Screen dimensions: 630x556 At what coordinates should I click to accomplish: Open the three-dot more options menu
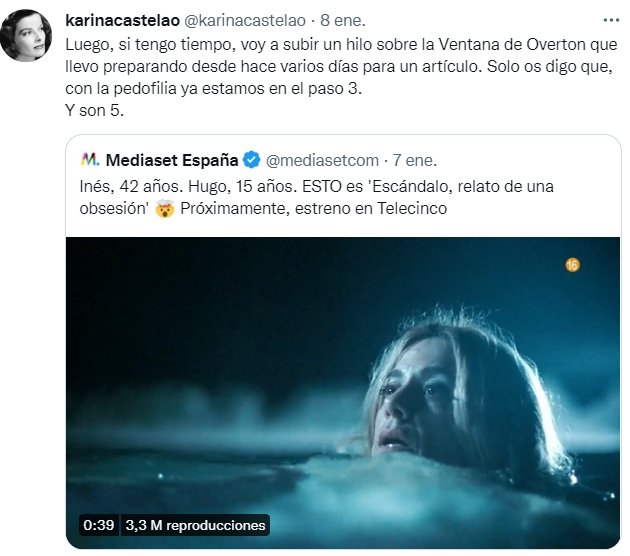coord(611,20)
